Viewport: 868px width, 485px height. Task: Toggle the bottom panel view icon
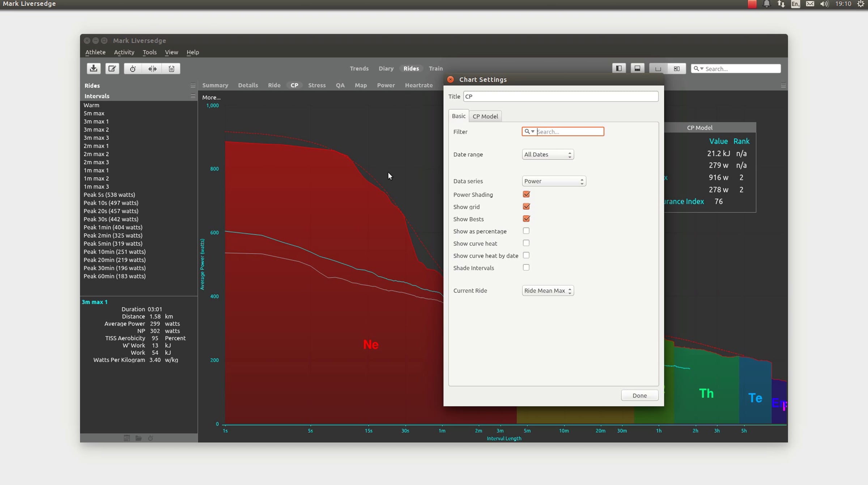pos(637,68)
